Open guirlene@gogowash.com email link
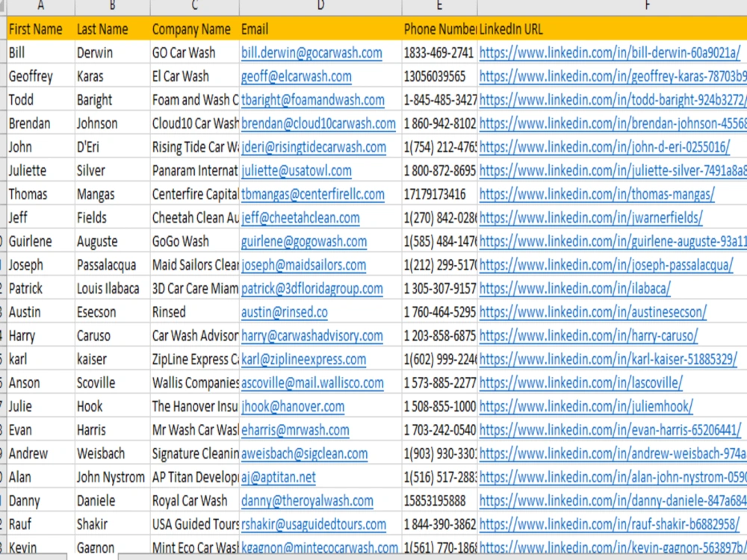This screenshot has height=560, width=747. (304, 241)
